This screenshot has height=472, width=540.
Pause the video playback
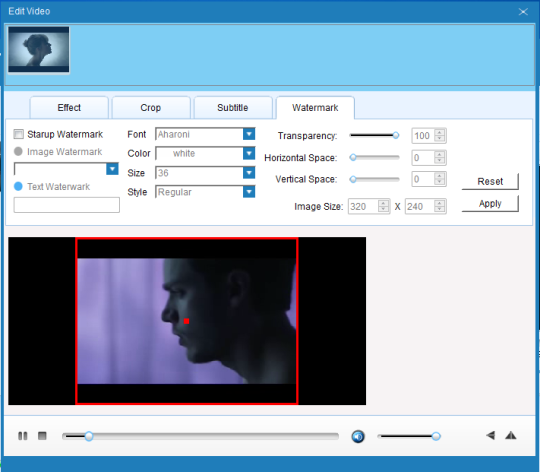pyautogui.click(x=22, y=436)
